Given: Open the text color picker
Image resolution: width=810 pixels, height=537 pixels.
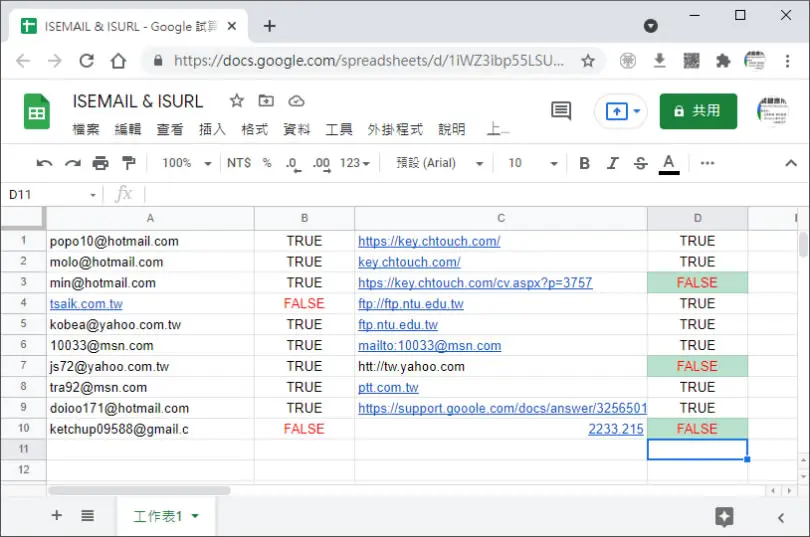Looking at the screenshot, I should click(668, 164).
